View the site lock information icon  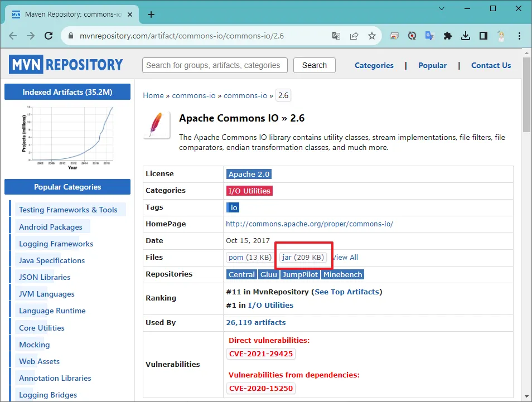pyautogui.click(x=71, y=36)
